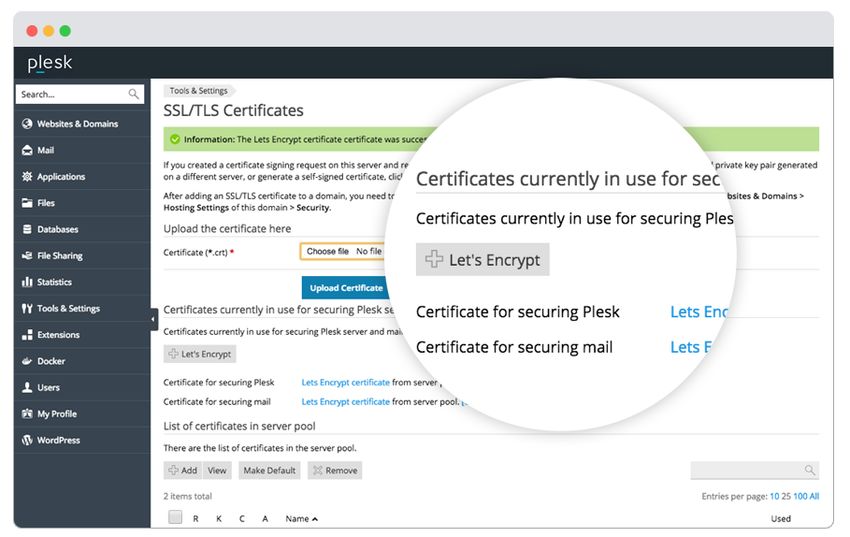Click the Databases icon in sidebar

click(27, 229)
